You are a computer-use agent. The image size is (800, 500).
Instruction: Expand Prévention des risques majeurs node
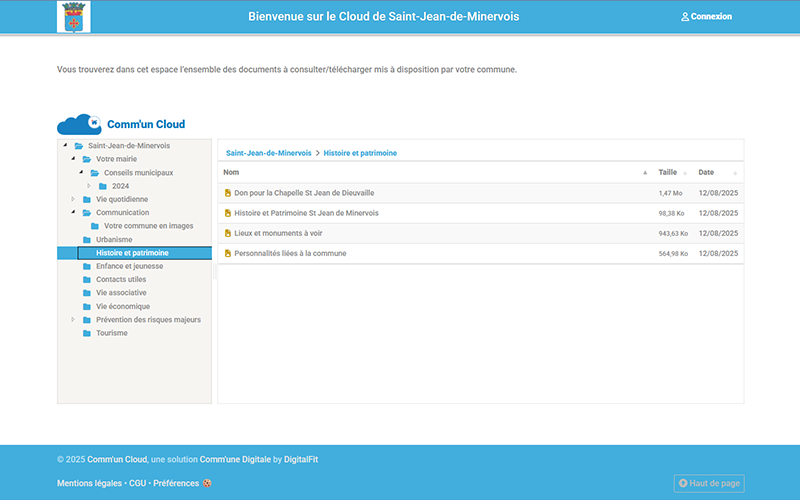(73, 320)
